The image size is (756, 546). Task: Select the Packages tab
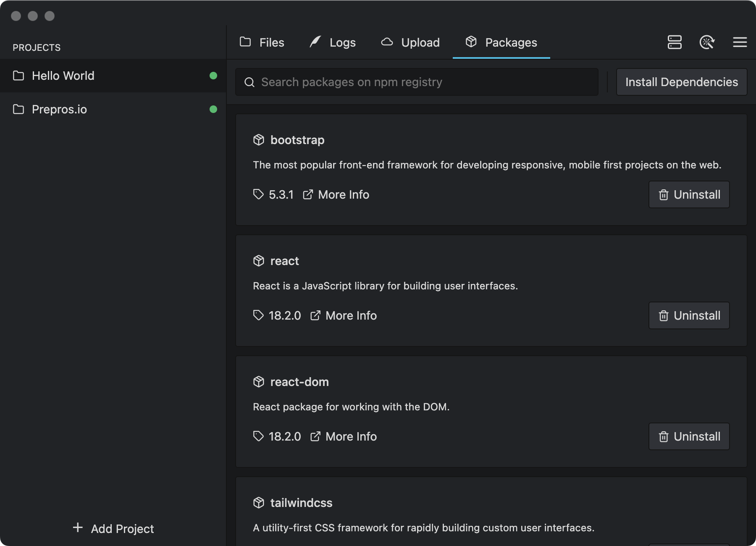[501, 42]
